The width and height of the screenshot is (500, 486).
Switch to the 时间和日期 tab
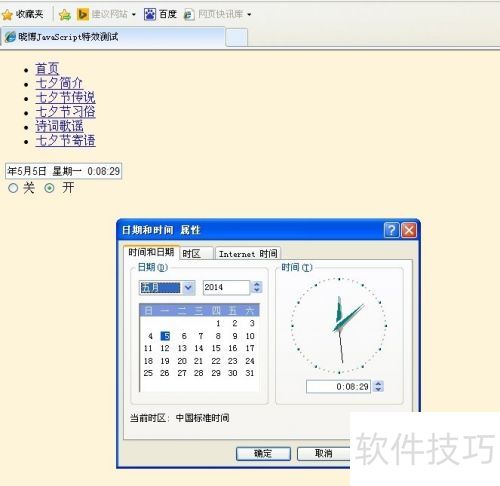click(x=151, y=252)
